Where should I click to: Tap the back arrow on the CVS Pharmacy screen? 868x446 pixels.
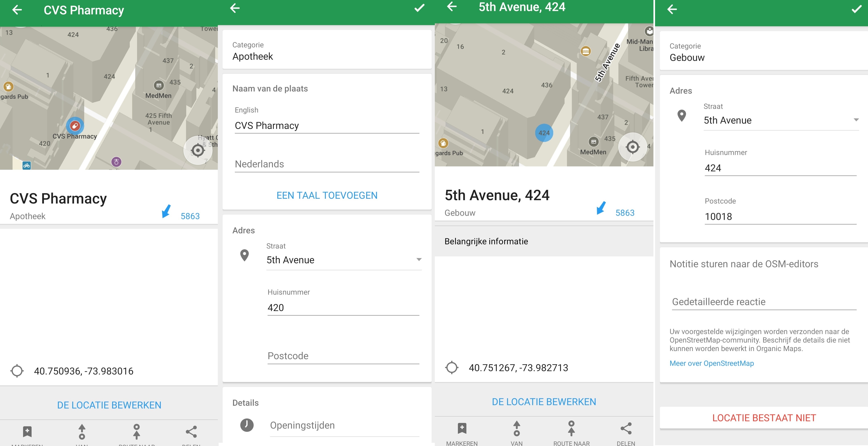pos(18,10)
